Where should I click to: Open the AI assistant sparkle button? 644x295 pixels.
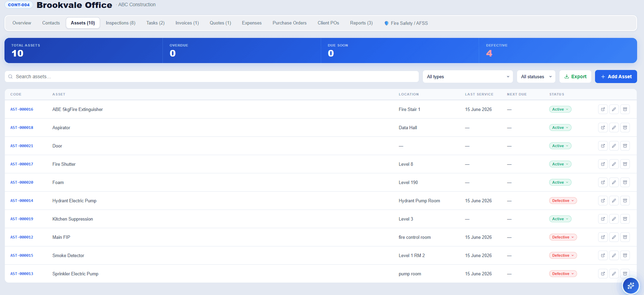[631, 286]
